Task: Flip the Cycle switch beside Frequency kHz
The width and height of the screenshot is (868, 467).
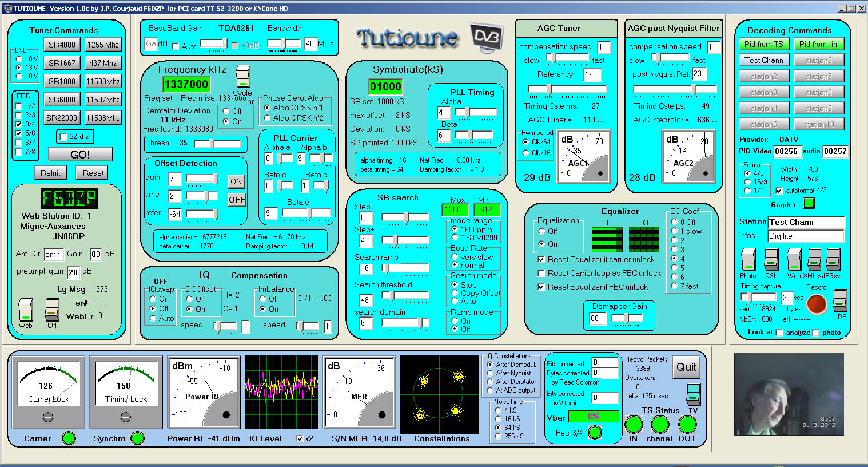Action: [242, 77]
